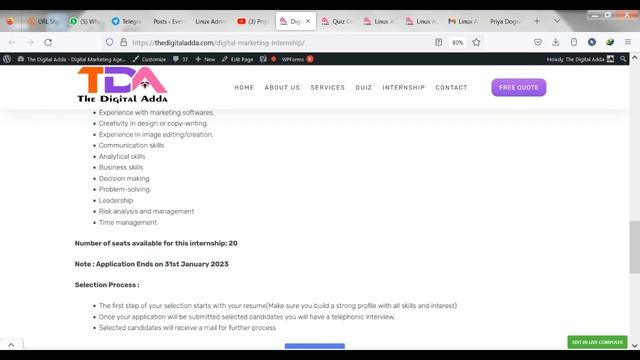Switch to the YouTube browser tab

(x=253, y=21)
